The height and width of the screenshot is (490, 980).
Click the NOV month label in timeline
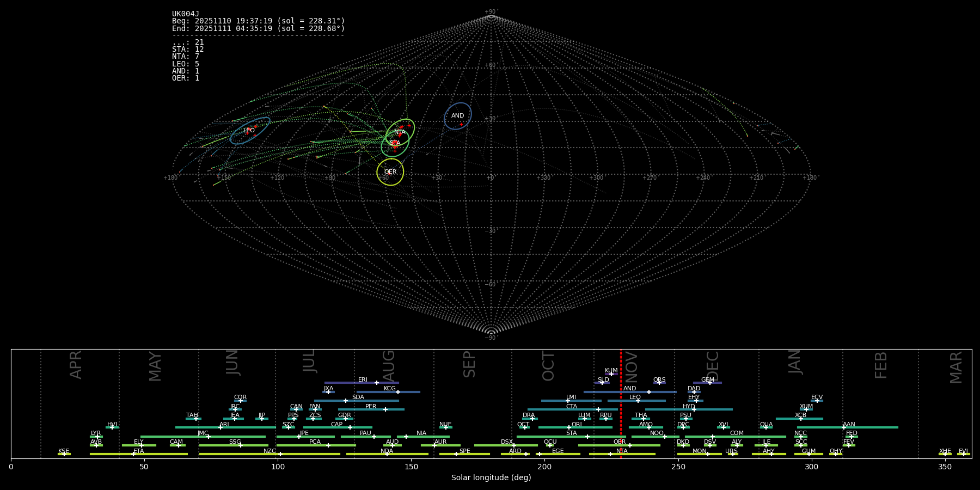point(632,366)
